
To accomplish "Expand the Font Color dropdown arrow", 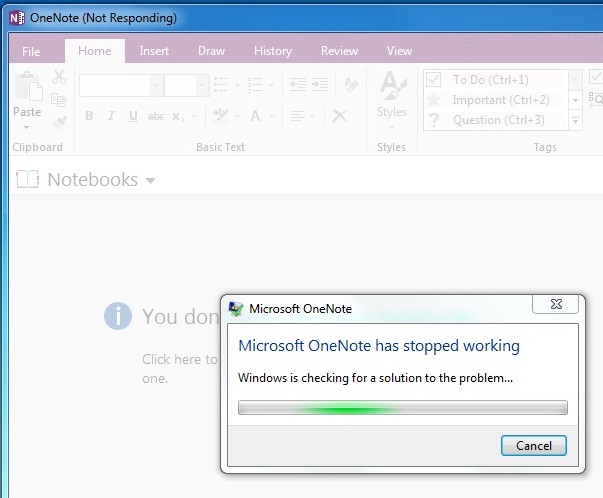I will (272, 116).
